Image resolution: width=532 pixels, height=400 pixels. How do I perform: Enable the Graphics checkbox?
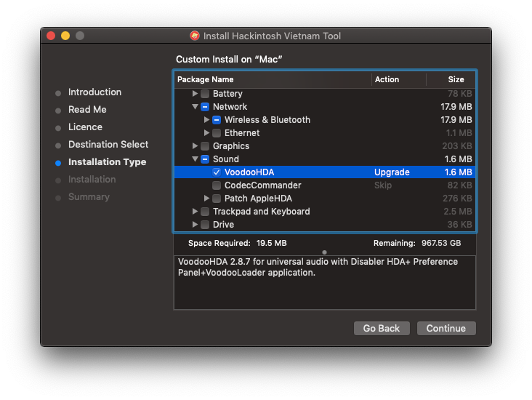(205, 146)
